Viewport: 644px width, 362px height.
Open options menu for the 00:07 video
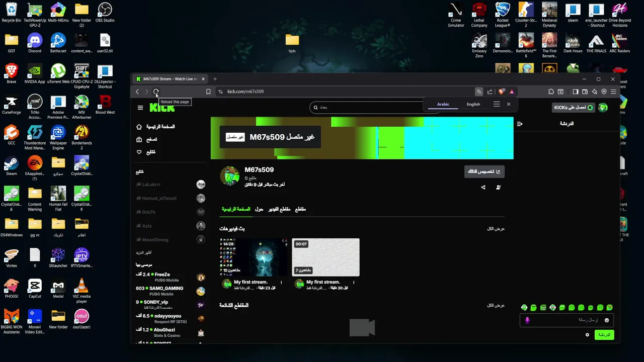(354, 283)
